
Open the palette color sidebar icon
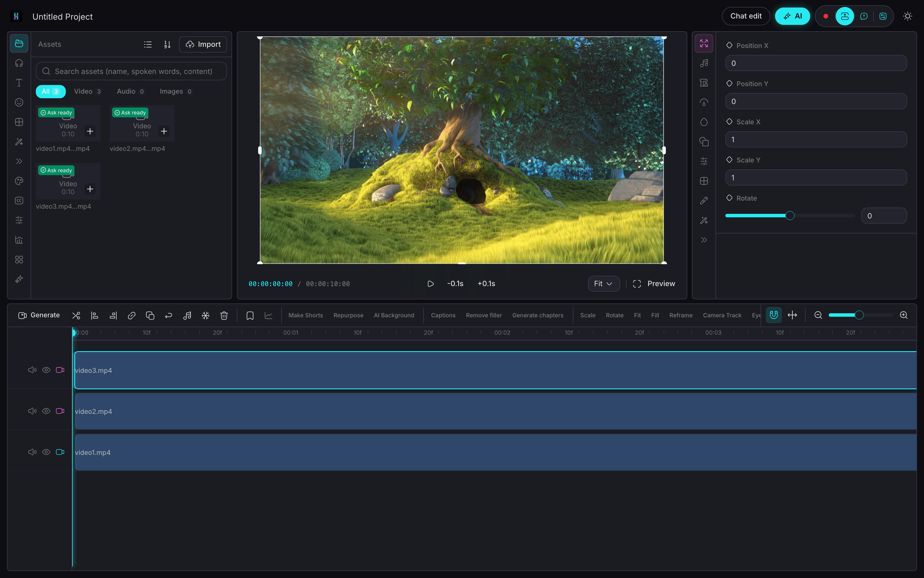[19, 181]
